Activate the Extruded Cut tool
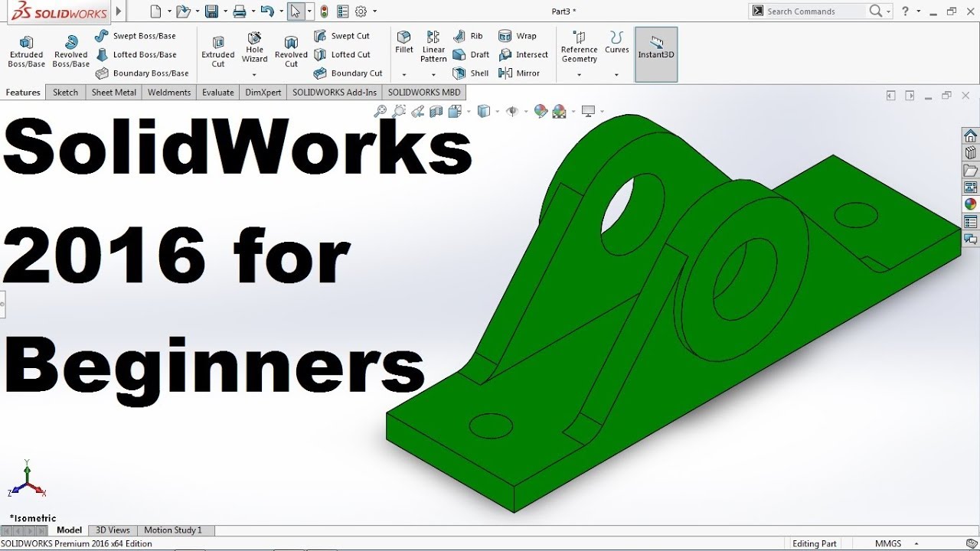 pos(218,52)
